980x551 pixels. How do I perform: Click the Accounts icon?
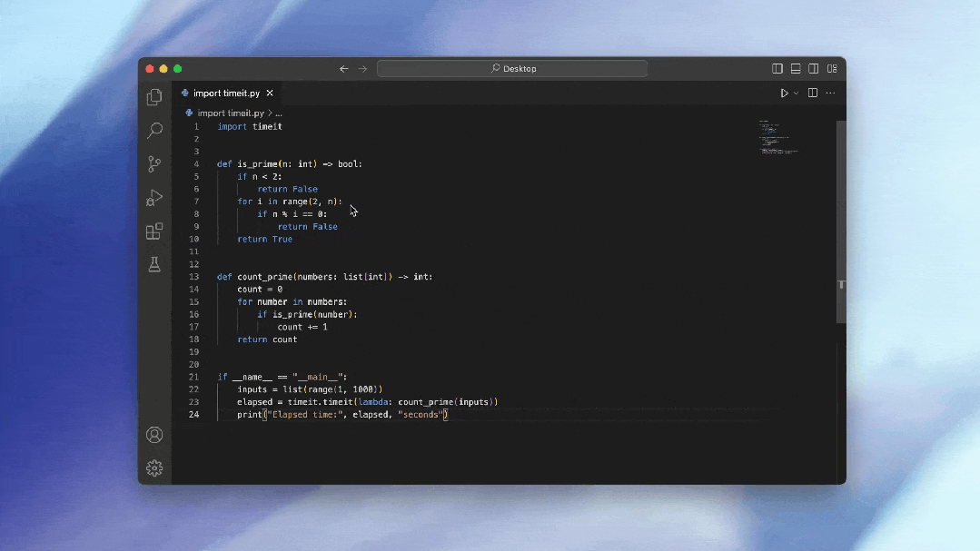(154, 435)
